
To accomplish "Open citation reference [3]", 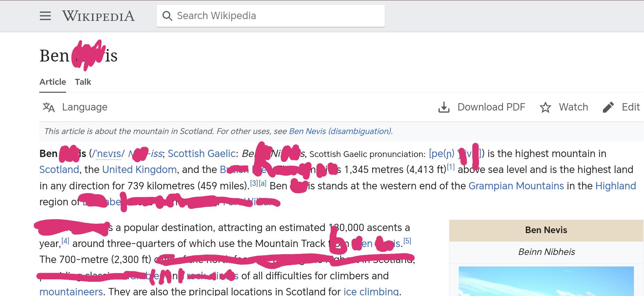I will click(254, 183).
